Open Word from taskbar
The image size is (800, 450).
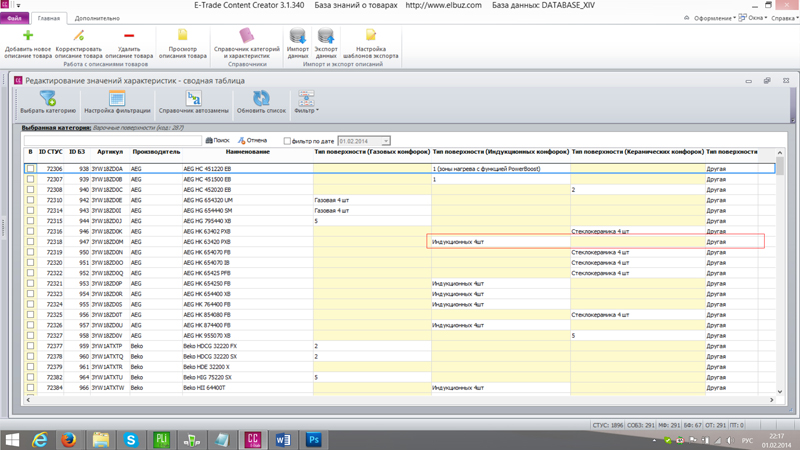click(283, 440)
